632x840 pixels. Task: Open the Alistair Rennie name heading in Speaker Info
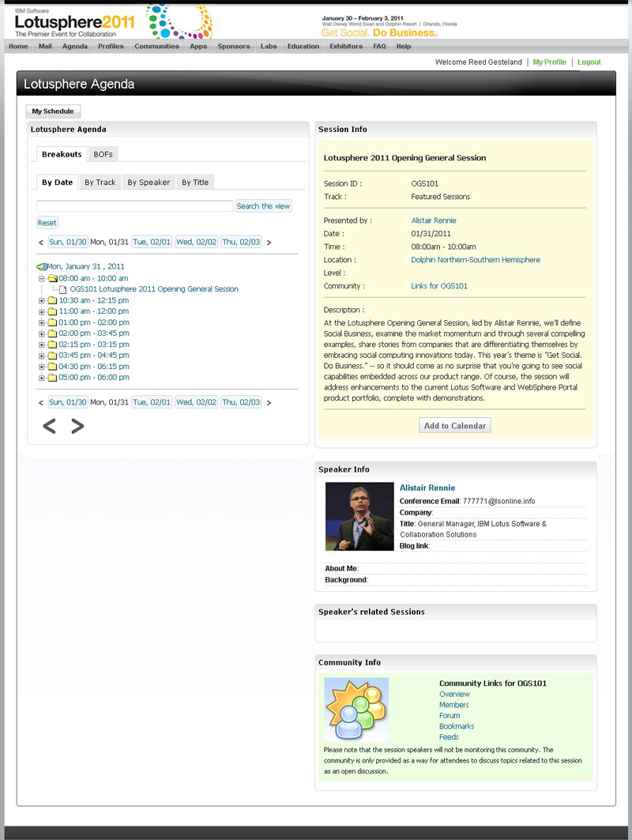click(427, 488)
